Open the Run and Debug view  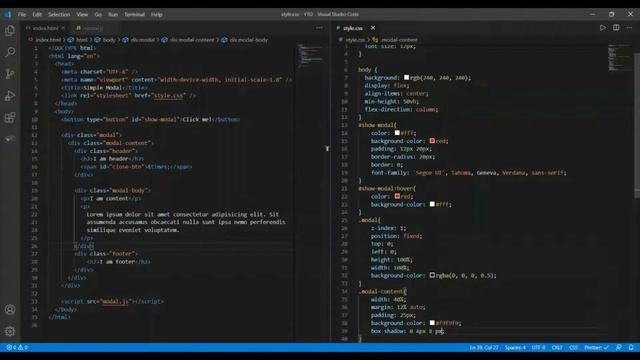[x=10, y=96]
